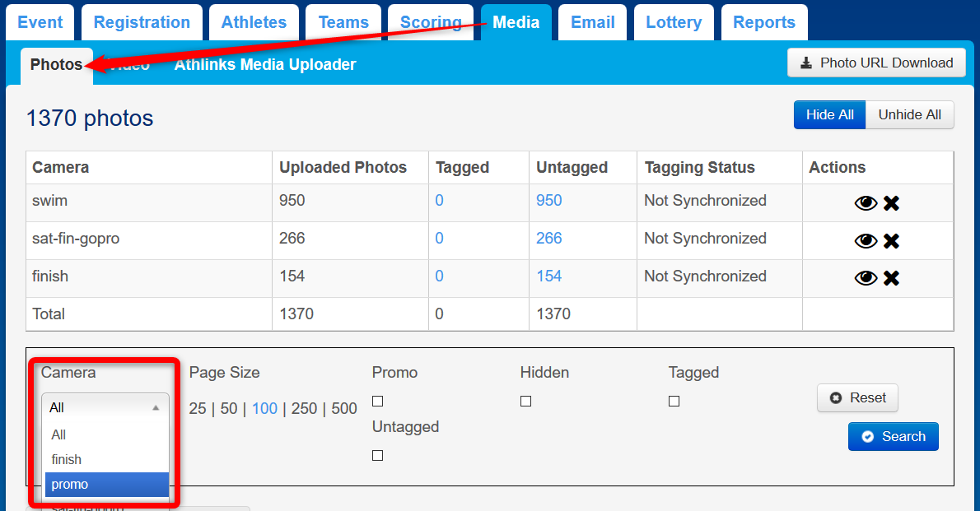Delete the finish camera with X icon
Image resolution: width=980 pixels, height=511 pixels.
[x=891, y=278]
